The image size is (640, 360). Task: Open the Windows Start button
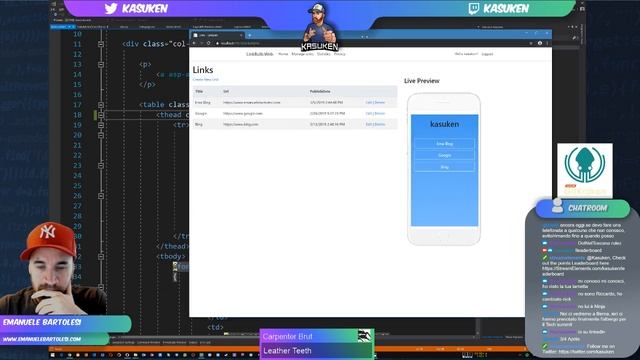coord(53,355)
